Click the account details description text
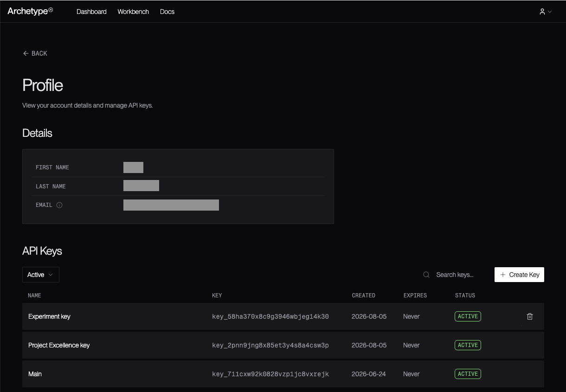Image resolution: width=566 pixels, height=392 pixels. pyautogui.click(x=88, y=105)
